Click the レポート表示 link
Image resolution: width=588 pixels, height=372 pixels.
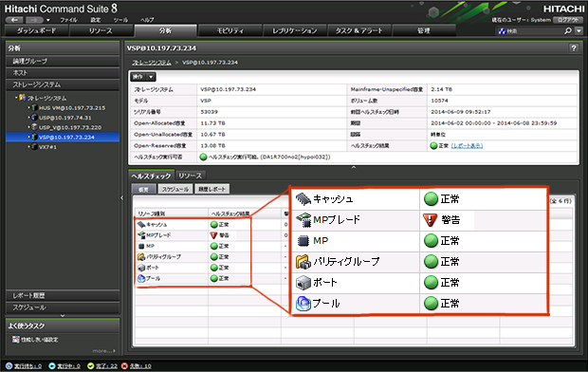(x=467, y=145)
